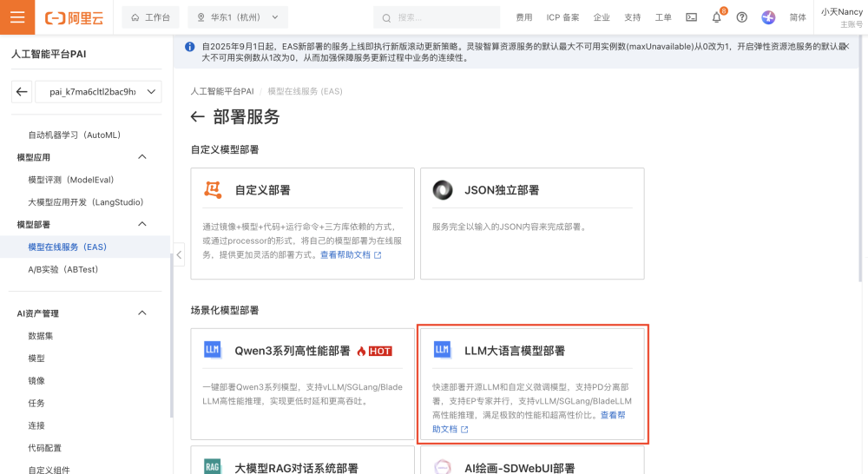The width and height of the screenshot is (868, 474).
Task: Click the 人工智能平台PAI sidebar title
Action: (49, 55)
